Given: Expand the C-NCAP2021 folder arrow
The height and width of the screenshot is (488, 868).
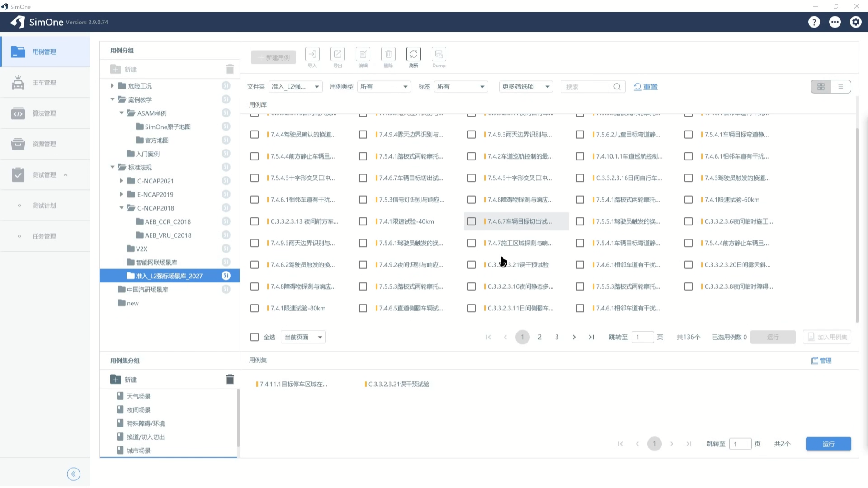Looking at the screenshot, I should pos(121,181).
